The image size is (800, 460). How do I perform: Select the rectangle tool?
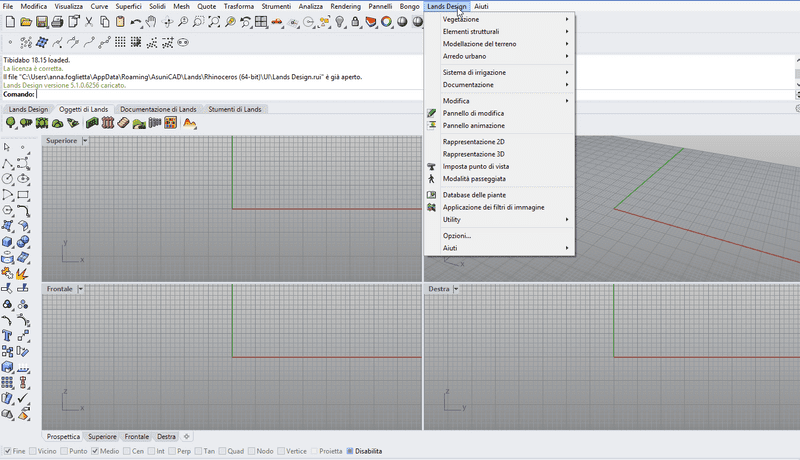23,194
